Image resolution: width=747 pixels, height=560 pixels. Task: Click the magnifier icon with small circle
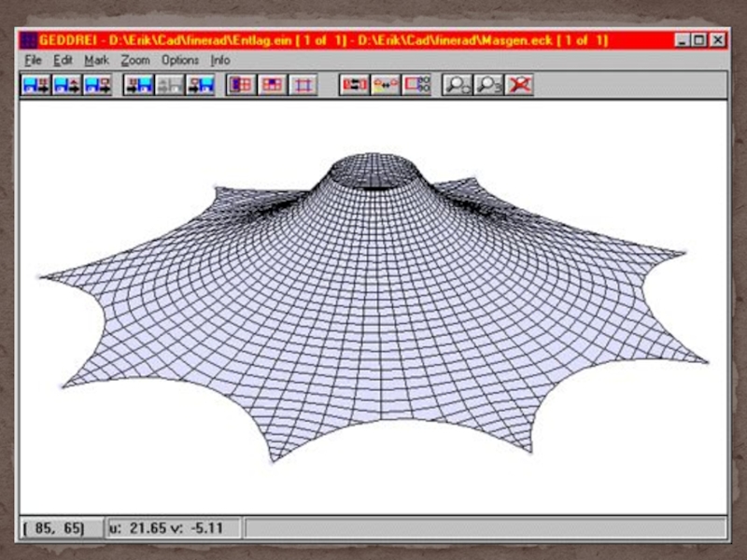457,85
